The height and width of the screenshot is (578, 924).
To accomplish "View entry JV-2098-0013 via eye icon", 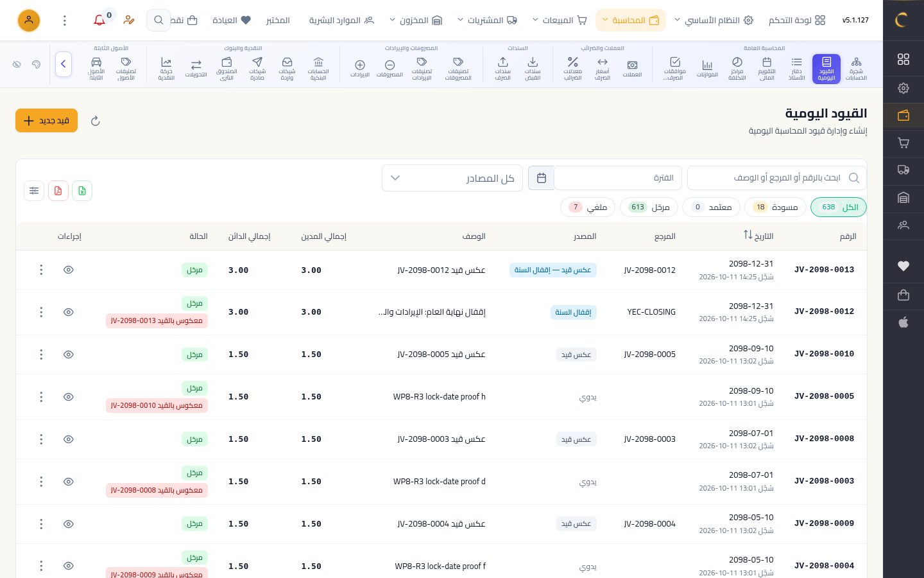I will tap(69, 270).
